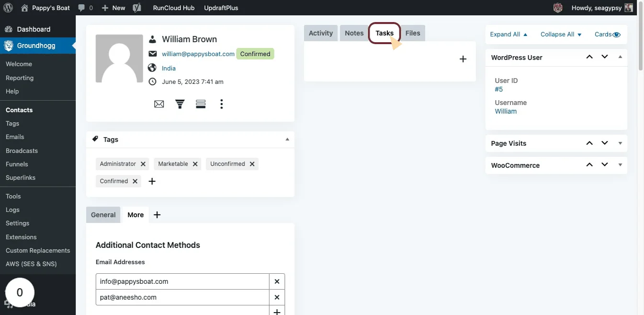Click the plus icon to add a task
The width and height of the screenshot is (644, 315).
click(x=463, y=59)
